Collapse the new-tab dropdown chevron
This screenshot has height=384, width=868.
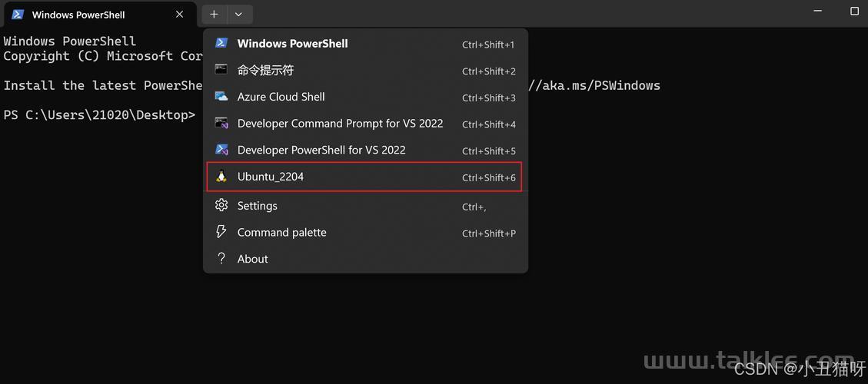point(238,15)
